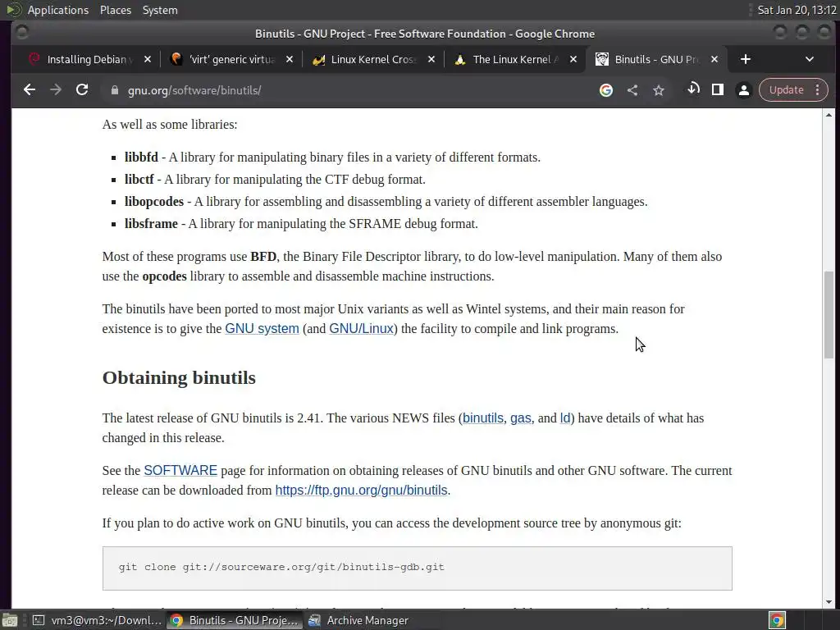This screenshot has height=630, width=840.
Task: Click the 'Obtaining binutils' heading
Action: pos(179,377)
